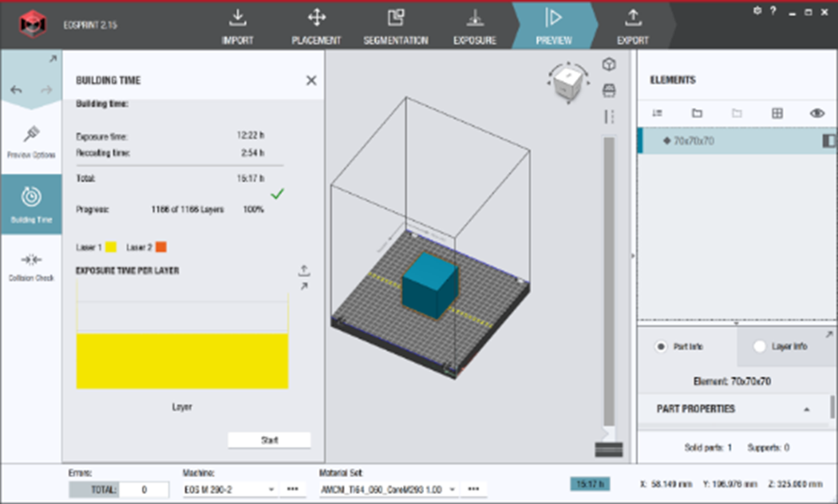The image size is (838, 504).
Task: Open Preview Options in left sidebar
Action: click(31, 142)
